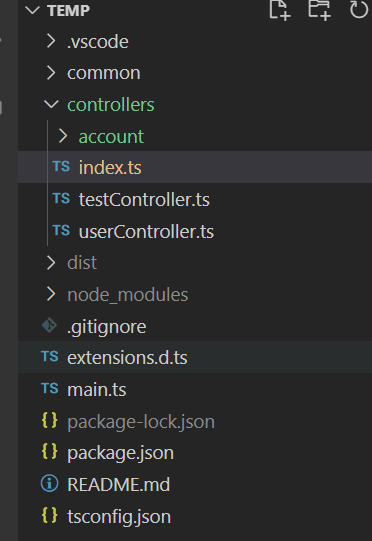The image size is (372, 541).
Task: Refresh the explorer with the circular arrow icon
Action: coord(359,9)
